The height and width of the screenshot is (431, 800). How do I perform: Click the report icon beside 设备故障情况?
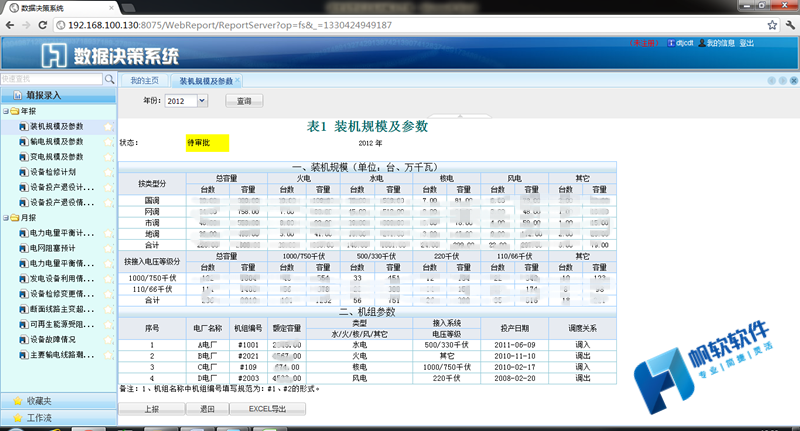click(x=23, y=340)
